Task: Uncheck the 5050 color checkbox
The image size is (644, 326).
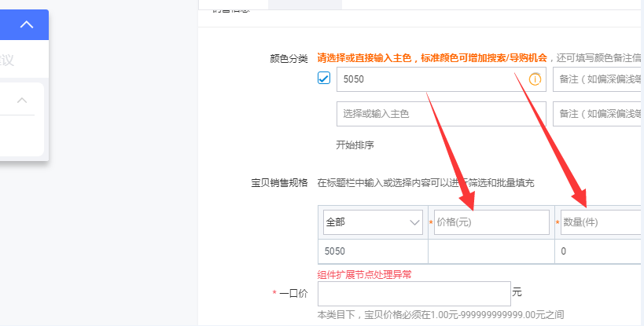Action: pos(324,78)
